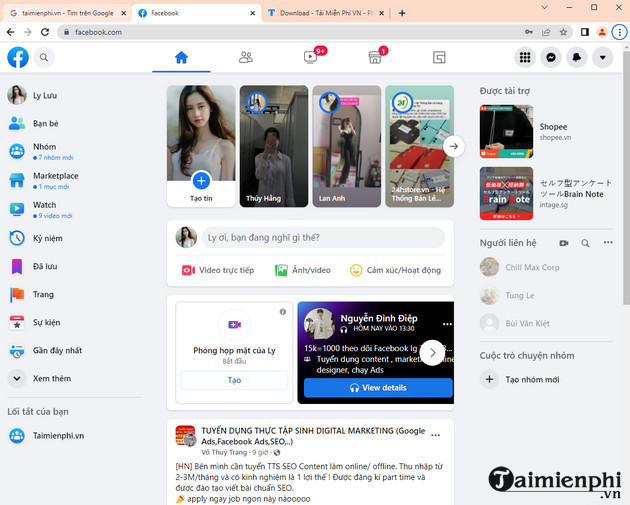Screen dimensions: 630x505
Task: Search contacts with magnifier icon
Action: [585, 243]
